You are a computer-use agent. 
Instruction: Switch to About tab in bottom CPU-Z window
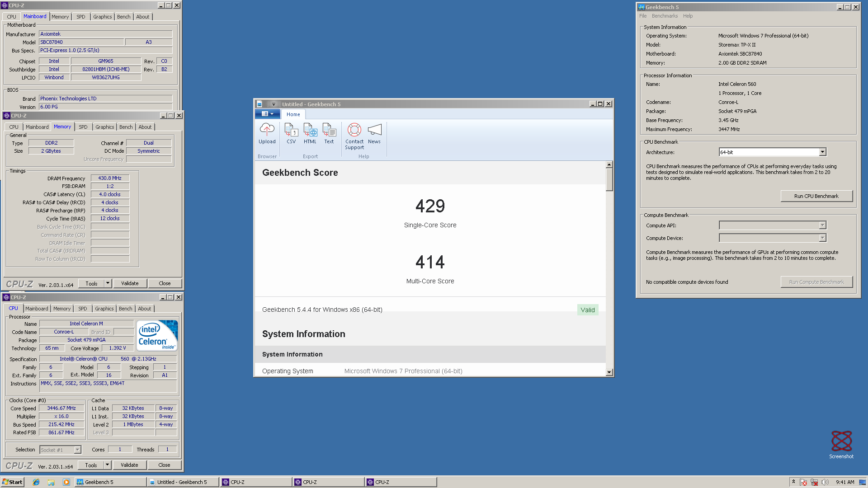[145, 309]
